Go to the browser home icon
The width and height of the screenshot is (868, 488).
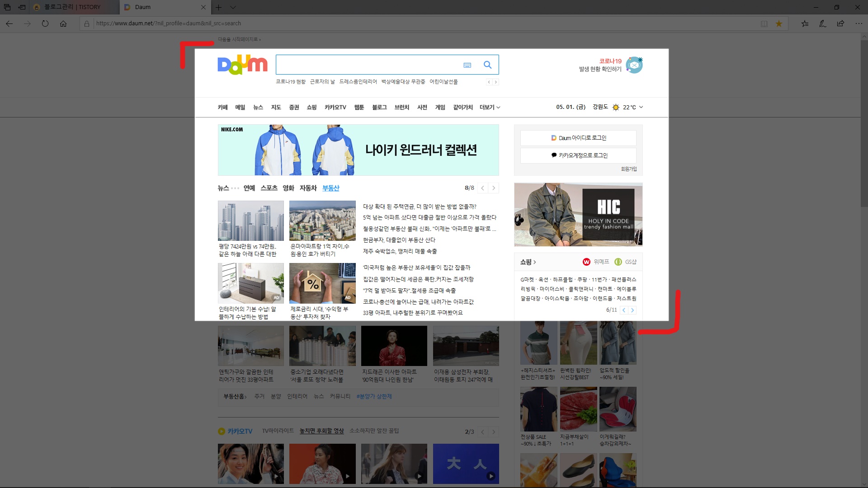[x=63, y=23]
